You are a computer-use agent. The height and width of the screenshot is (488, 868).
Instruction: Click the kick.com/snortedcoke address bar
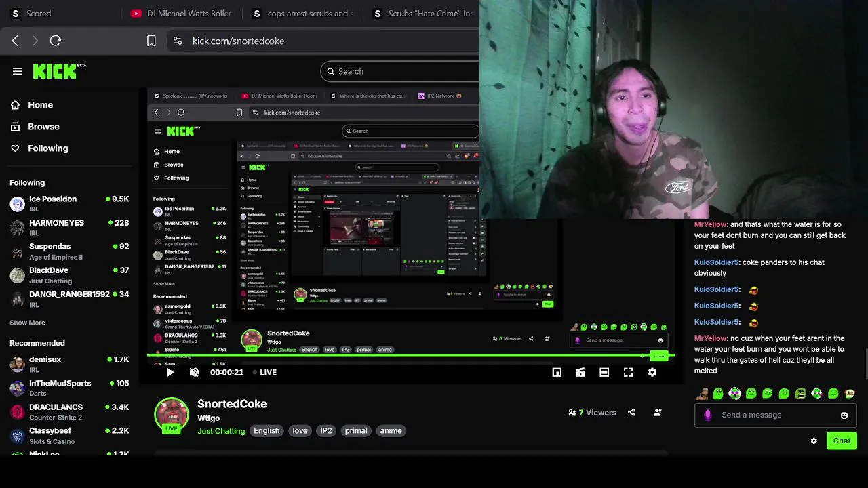(238, 41)
